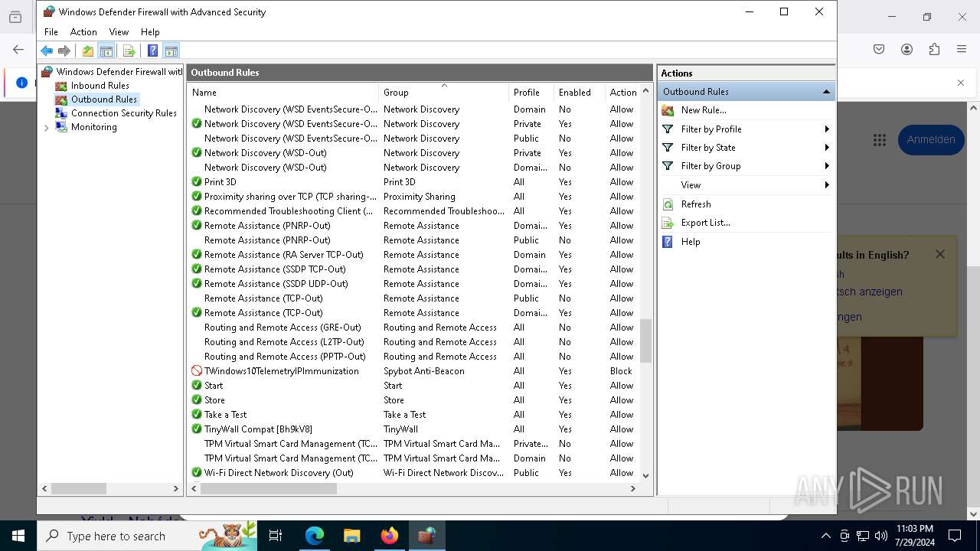Screen dimensions: 980x551
Task: Select Inbound Rules in the tree
Action: click(100, 86)
